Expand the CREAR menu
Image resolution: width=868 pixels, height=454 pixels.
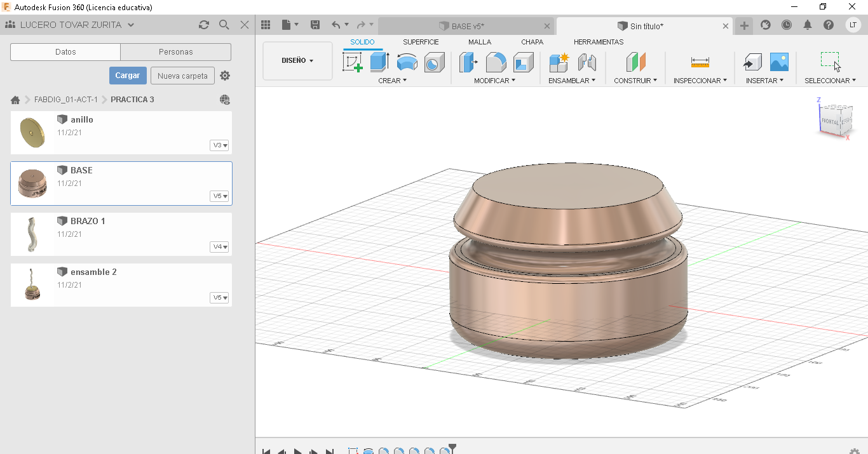(392, 81)
